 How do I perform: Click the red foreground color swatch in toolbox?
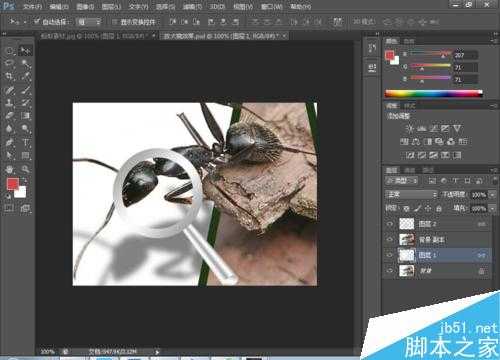click(x=13, y=184)
